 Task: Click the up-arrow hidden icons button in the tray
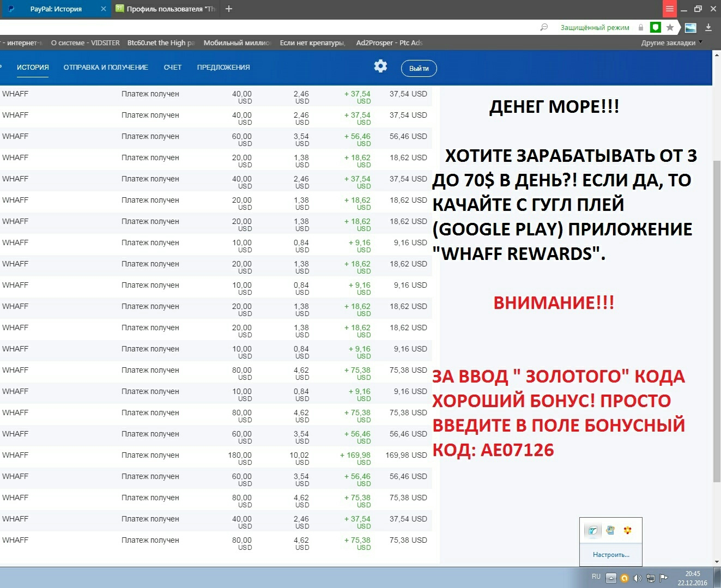(x=611, y=578)
